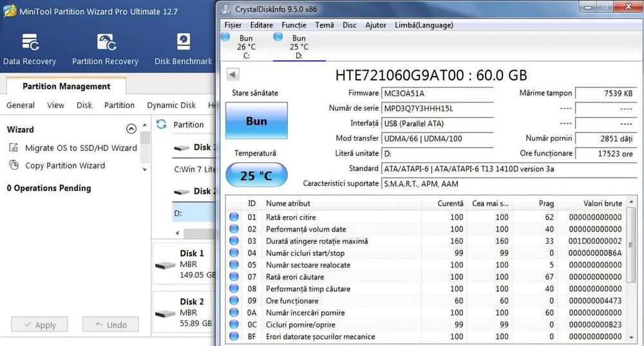
Task: Click the Partition column header in MiniTool
Action: (x=188, y=124)
